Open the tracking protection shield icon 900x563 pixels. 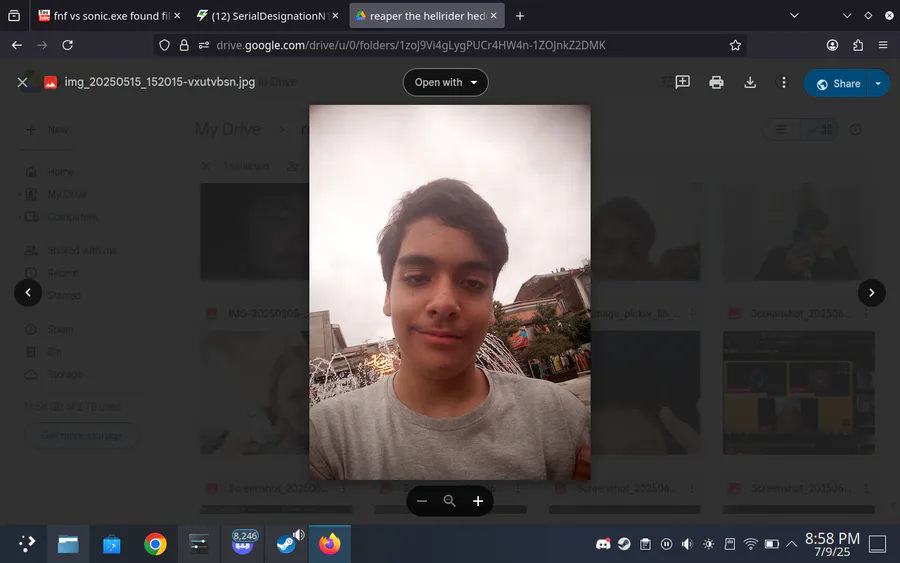coord(164,45)
